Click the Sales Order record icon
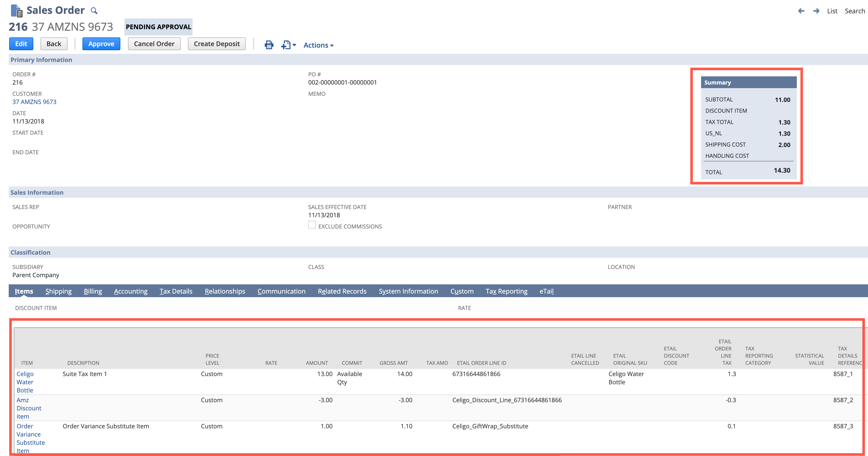868x456 pixels. click(x=16, y=11)
